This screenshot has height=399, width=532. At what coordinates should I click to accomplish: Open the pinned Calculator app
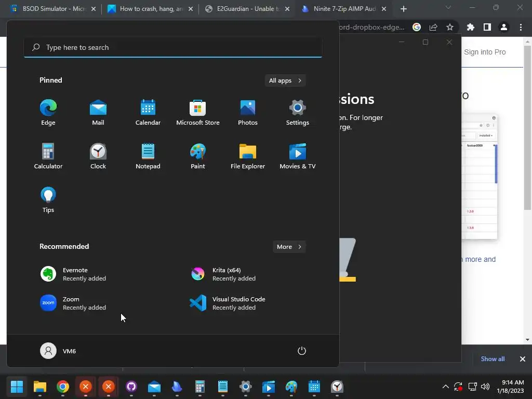click(x=48, y=156)
